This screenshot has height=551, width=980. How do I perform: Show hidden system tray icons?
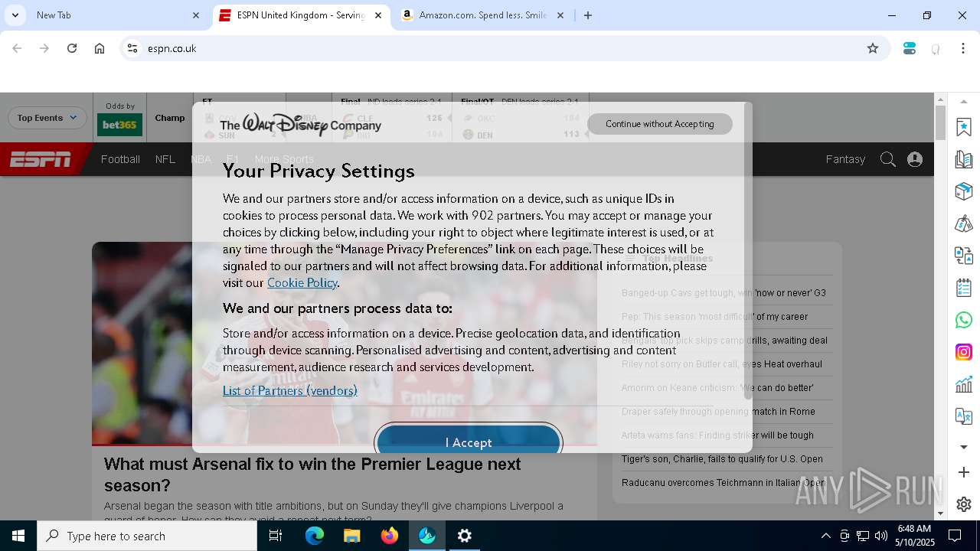tap(825, 536)
